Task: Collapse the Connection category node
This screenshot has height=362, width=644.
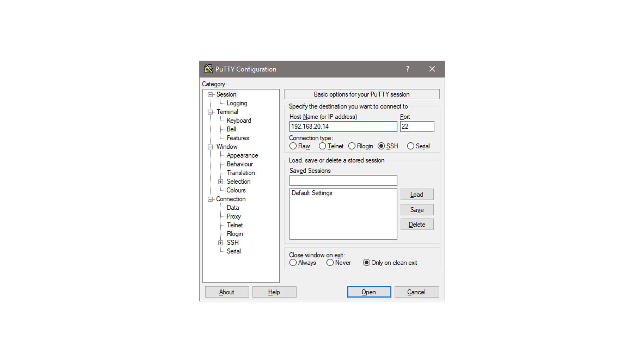Action: 210,199
